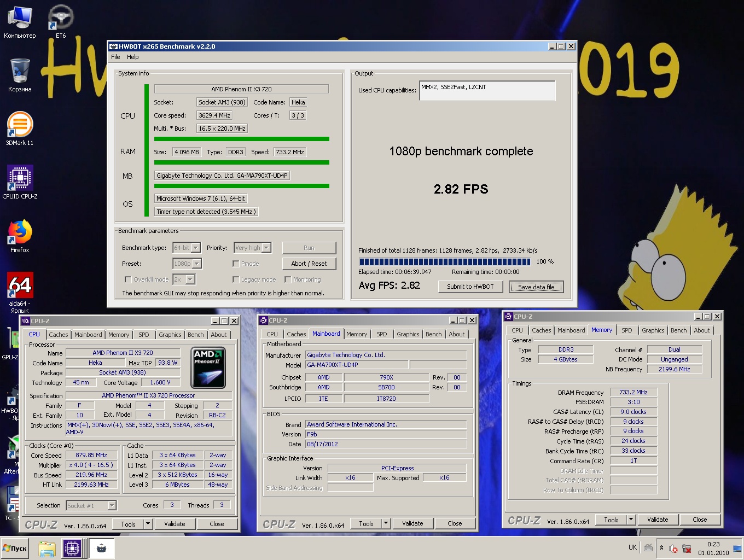This screenshot has height=560, width=744.
Task: Switch to Graphics tab in middle CPU-Z
Action: tap(408, 334)
